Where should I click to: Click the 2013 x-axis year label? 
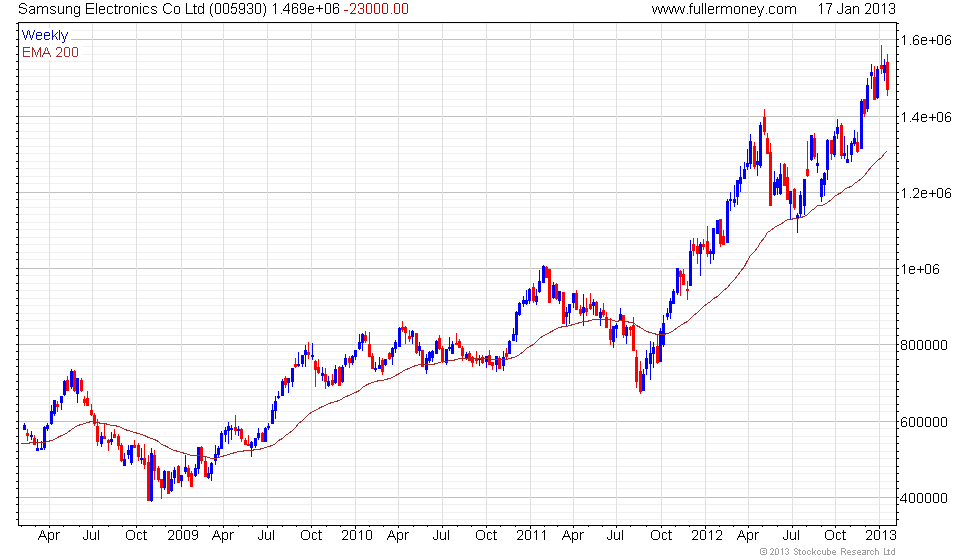[881, 536]
